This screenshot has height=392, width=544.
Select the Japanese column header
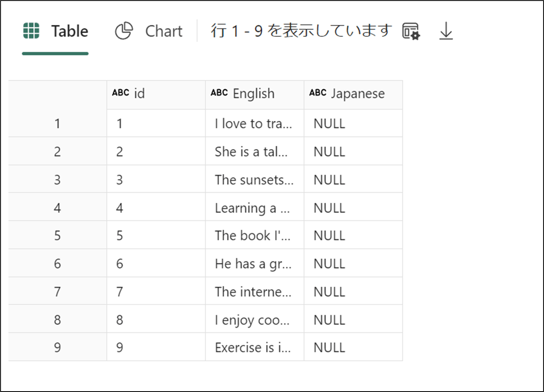(358, 94)
